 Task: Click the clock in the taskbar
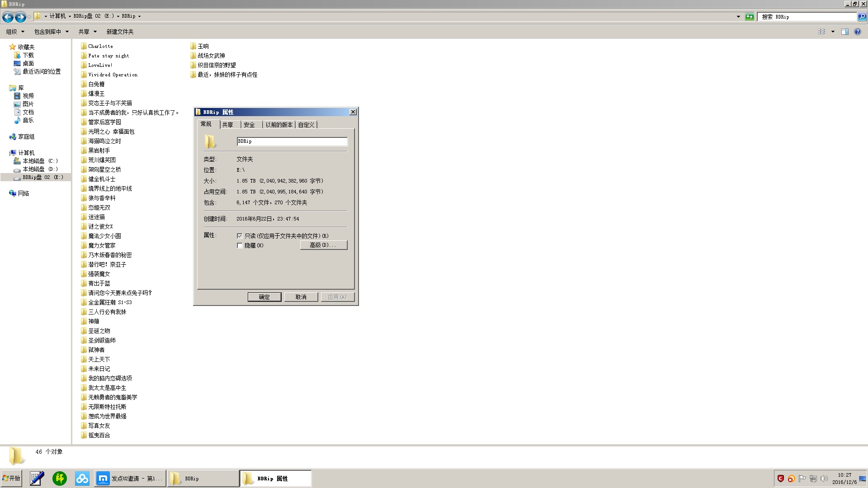point(844,479)
